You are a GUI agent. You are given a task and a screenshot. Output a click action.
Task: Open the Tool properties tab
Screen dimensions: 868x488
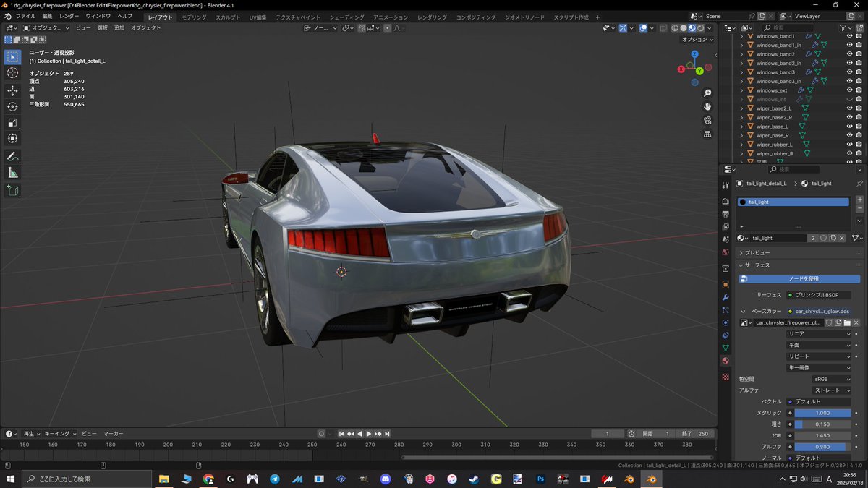point(726,184)
